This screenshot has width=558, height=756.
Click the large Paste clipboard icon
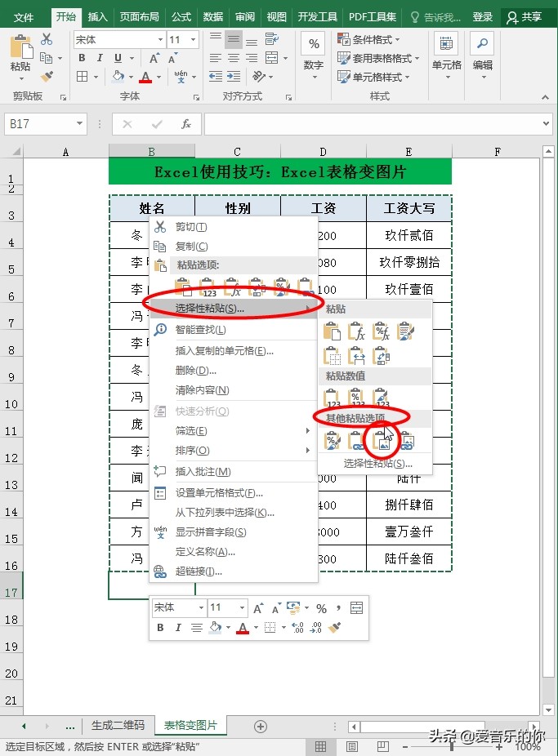(x=20, y=47)
